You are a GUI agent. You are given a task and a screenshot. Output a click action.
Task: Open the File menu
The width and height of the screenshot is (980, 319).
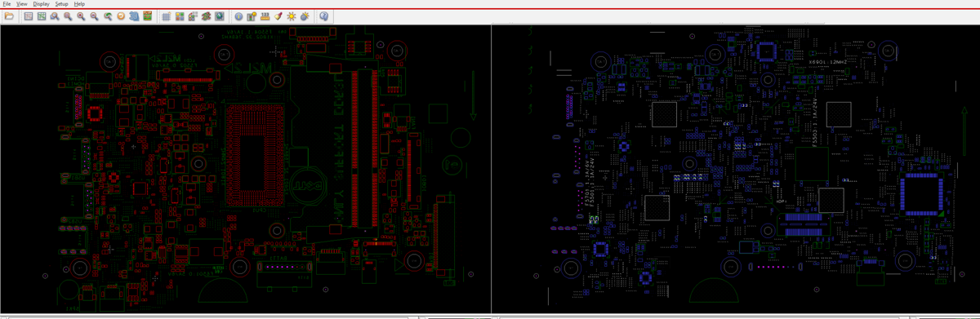click(7, 4)
